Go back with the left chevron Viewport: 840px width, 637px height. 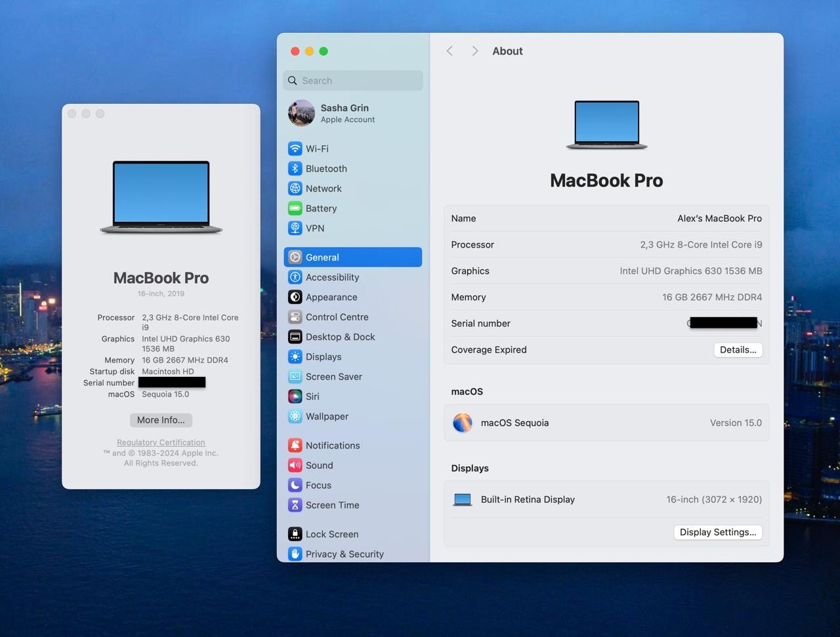pyautogui.click(x=450, y=51)
